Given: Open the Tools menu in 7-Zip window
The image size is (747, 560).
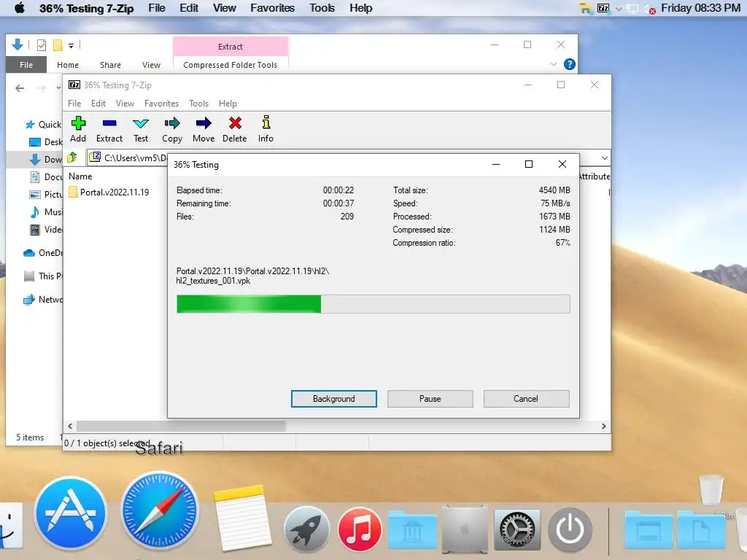Looking at the screenshot, I should (198, 104).
